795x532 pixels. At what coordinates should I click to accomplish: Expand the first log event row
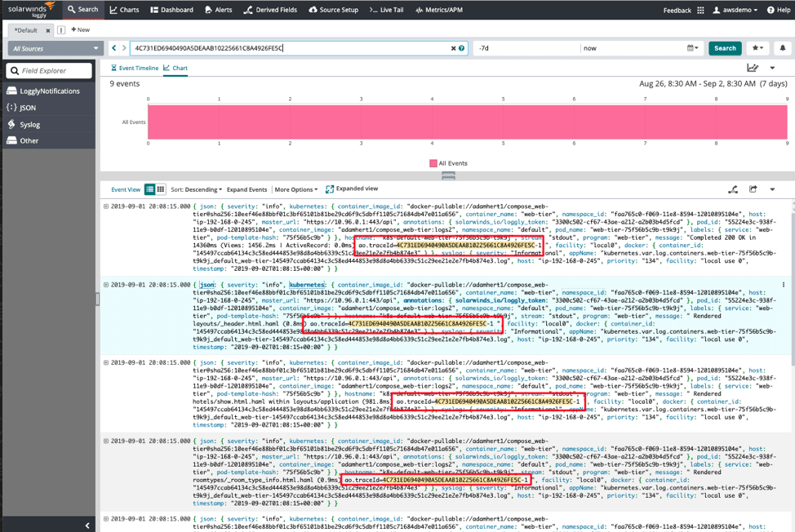pos(106,206)
